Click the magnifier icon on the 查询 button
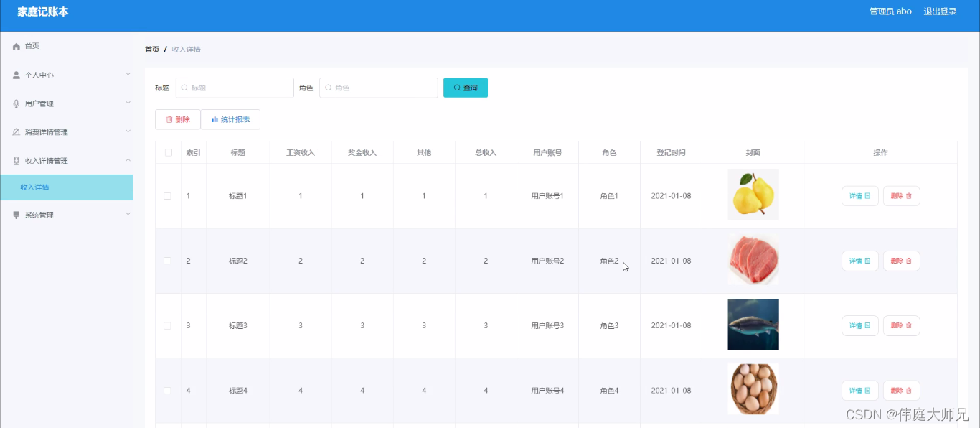980x428 pixels. (x=457, y=88)
